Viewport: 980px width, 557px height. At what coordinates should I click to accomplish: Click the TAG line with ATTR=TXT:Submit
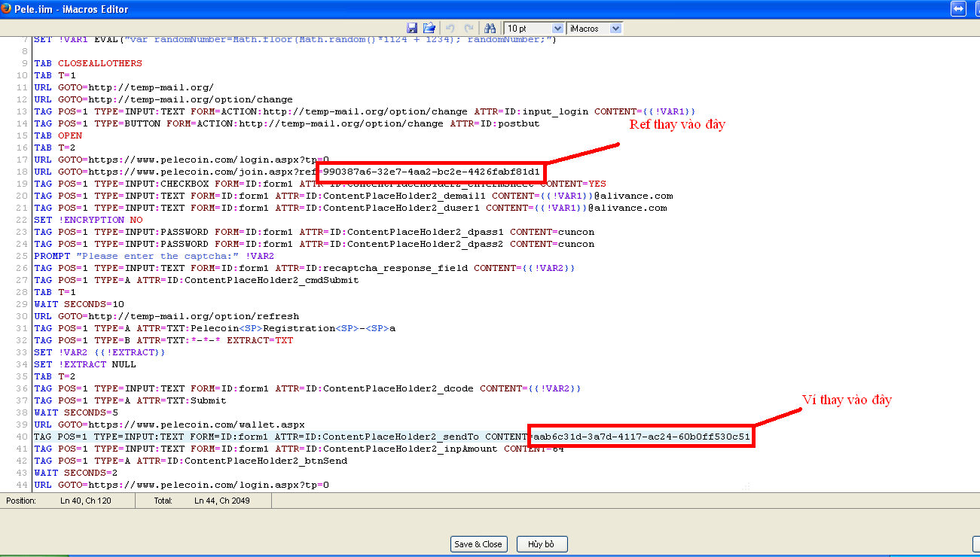(130, 400)
